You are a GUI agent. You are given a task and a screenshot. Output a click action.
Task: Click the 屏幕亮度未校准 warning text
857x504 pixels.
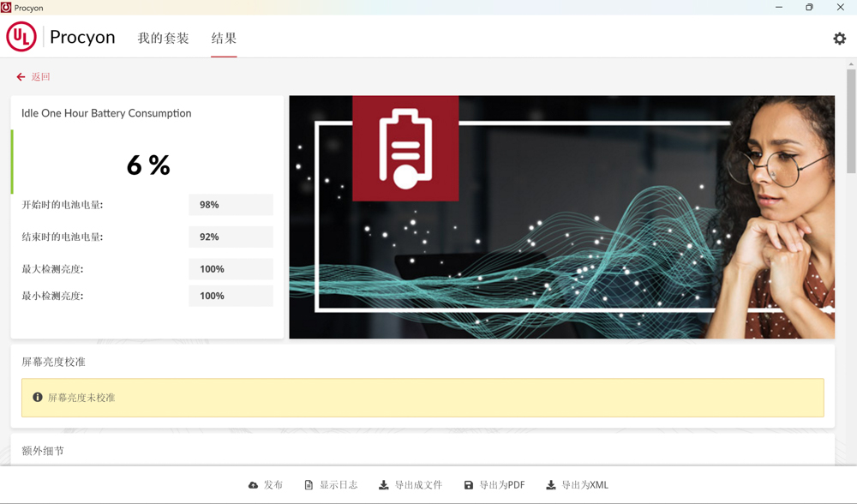[x=81, y=398]
